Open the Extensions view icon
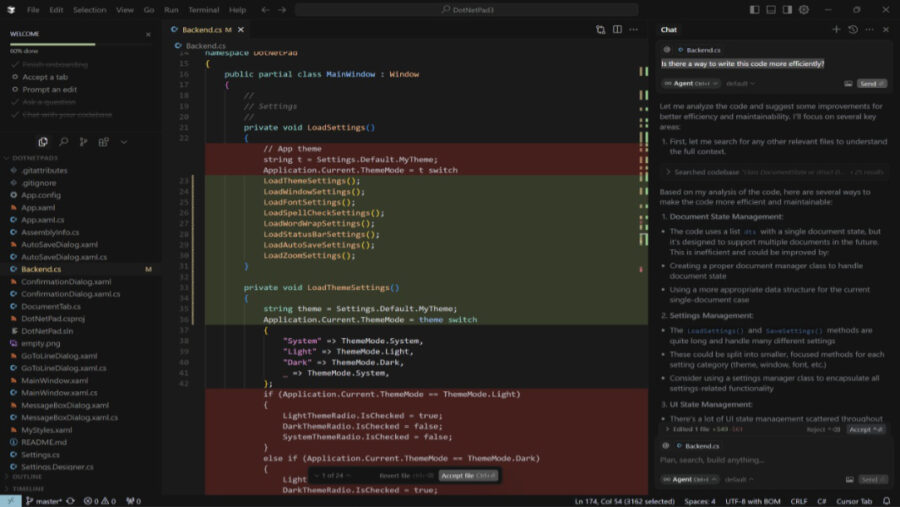The width and height of the screenshot is (900, 507). (x=106, y=142)
